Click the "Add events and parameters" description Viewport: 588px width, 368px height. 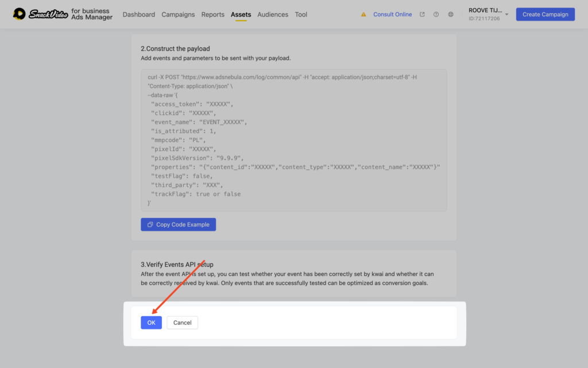tap(216, 58)
